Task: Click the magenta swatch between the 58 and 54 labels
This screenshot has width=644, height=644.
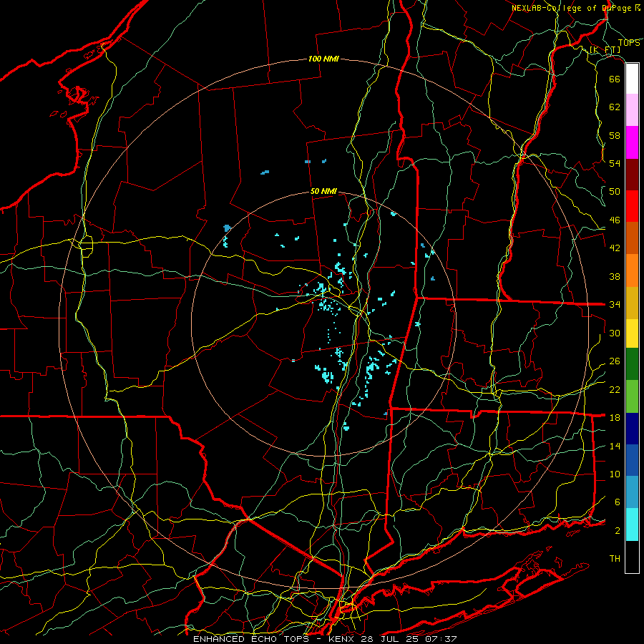Action: (632, 142)
